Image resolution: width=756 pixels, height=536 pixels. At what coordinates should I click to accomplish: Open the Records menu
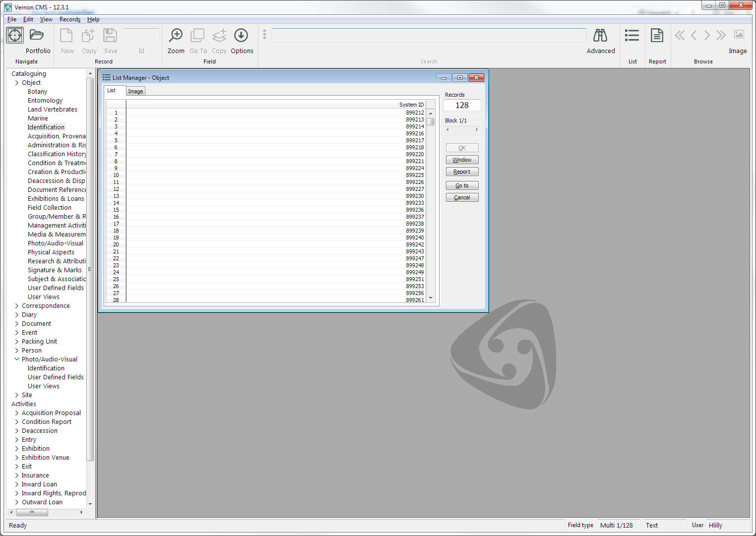tap(70, 19)
